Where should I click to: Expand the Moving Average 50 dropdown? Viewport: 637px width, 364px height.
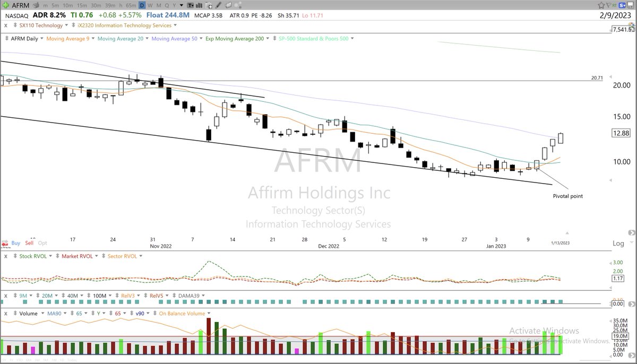[201, 39]
